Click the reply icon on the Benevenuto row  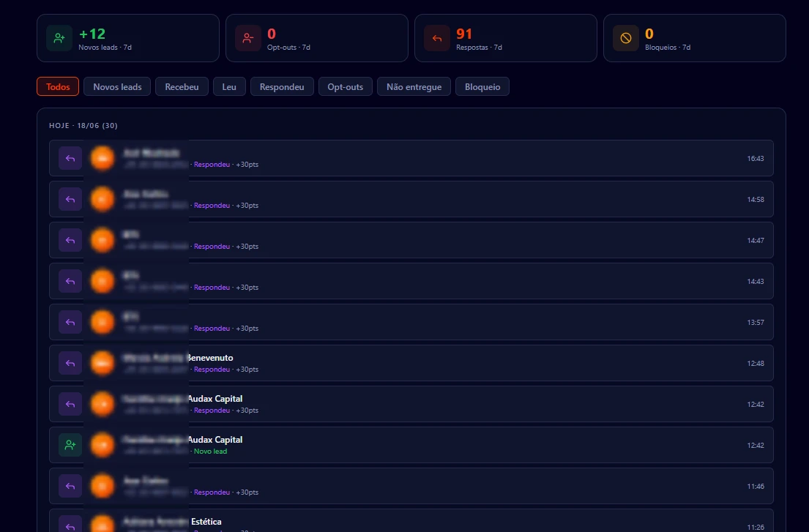tap(70, 363)
